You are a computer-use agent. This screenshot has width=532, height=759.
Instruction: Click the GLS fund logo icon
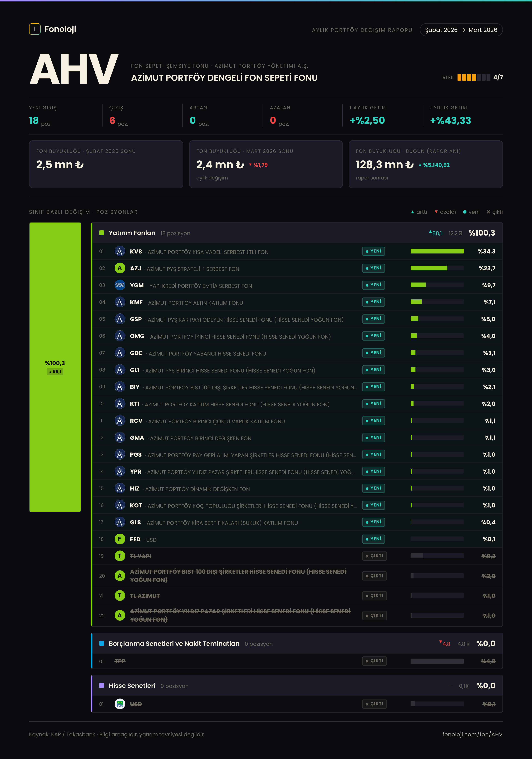[x=120, y=522]
